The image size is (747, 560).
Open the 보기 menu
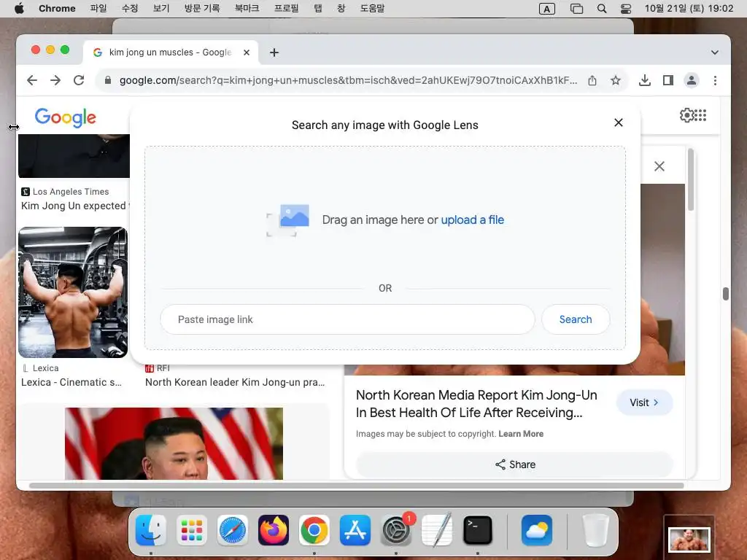(x=161, y=8)
